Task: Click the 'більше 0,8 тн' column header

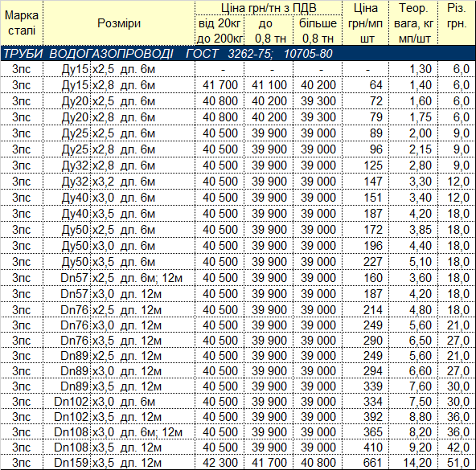Action: click(318, 31)
